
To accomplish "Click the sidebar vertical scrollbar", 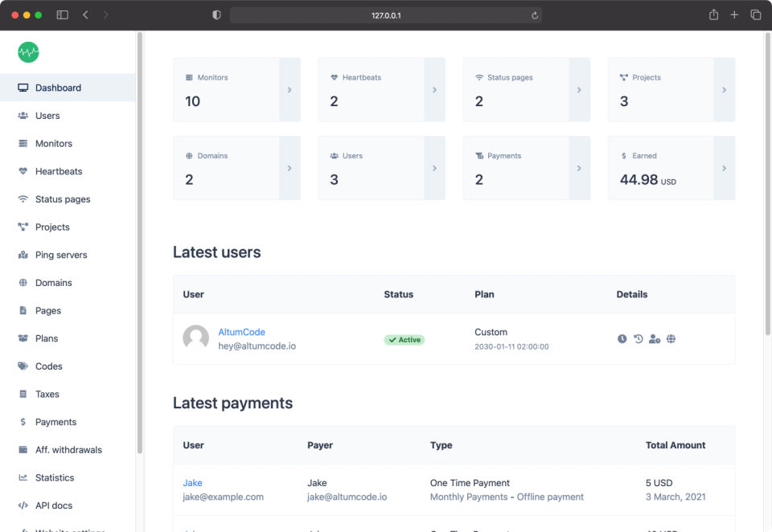I will 140,243.
